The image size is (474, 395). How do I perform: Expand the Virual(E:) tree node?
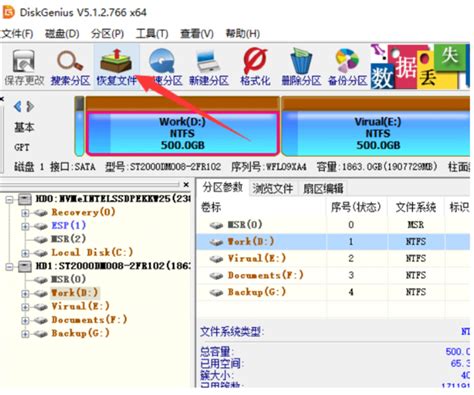[x=25, y=307]
